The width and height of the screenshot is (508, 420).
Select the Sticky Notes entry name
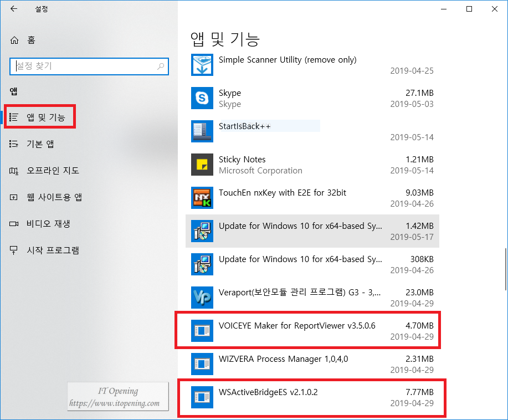[242, 160]
